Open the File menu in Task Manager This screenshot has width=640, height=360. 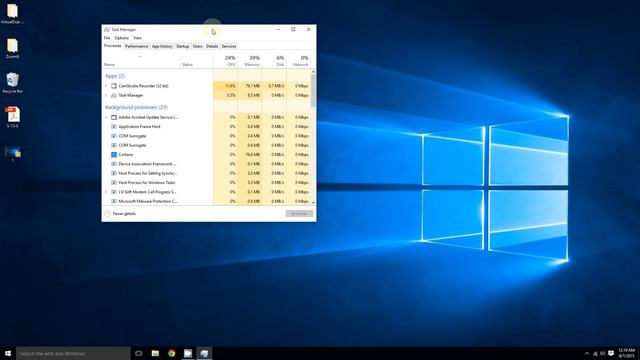107,38
